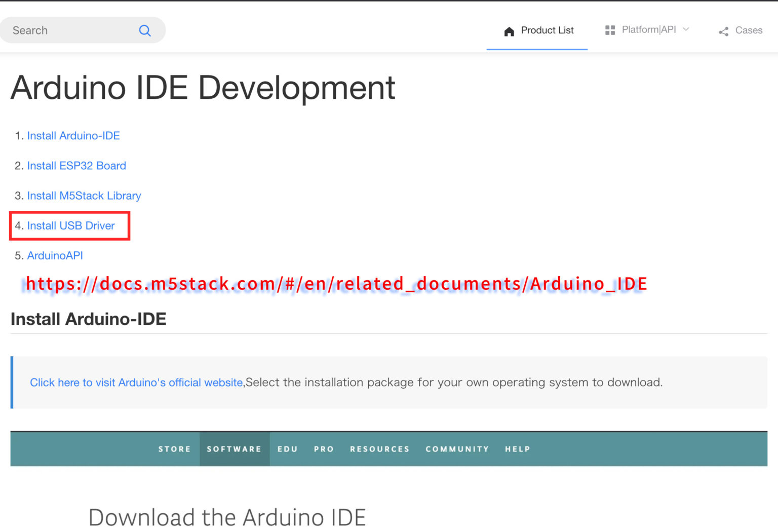Viewport: 778px width, 532px height.
Task: Expand the Platform|API dropdown chevron
Action: pos(686,29)
